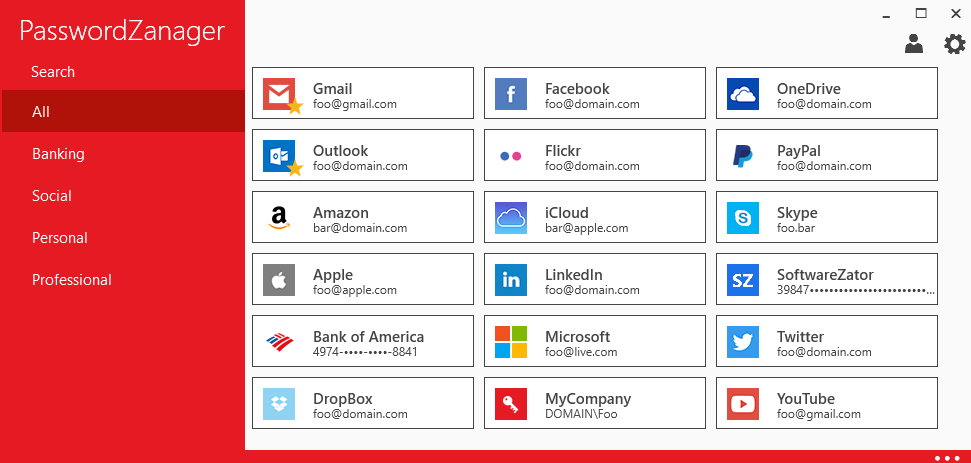Open the Gmail account name
The image size is (971, 463).
pyautogui.click(x=333, y=89)
